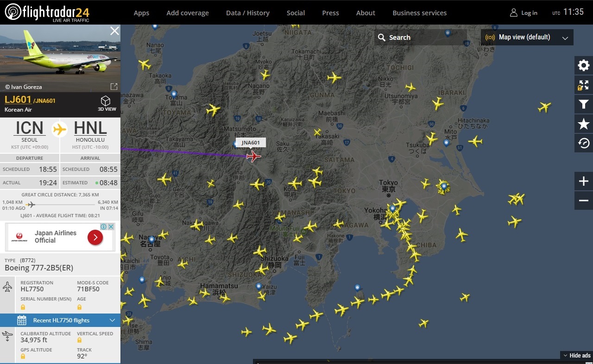Open the Social menu
The height and width of the screenshot is (364, 593).
[296, 13]
